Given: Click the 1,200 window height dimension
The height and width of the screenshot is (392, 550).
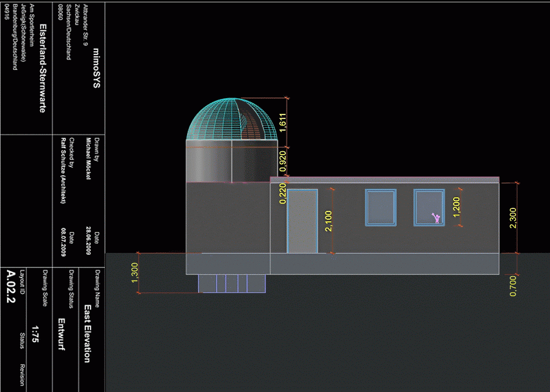Looking at the screenshot, I should [x=456, y=207].
